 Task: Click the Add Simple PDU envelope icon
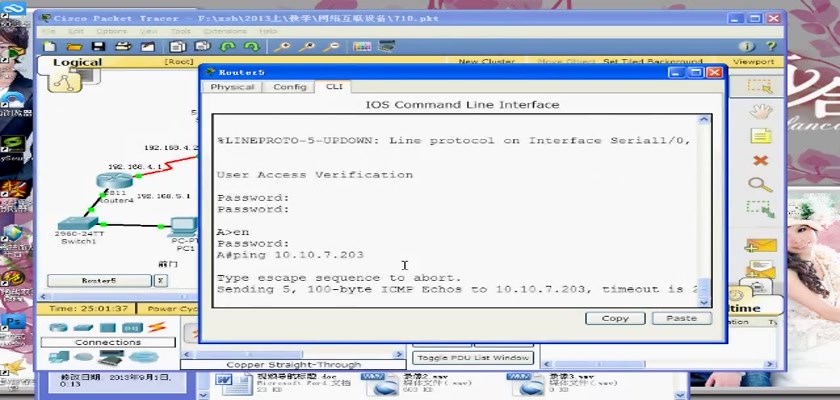pos(760,245)
